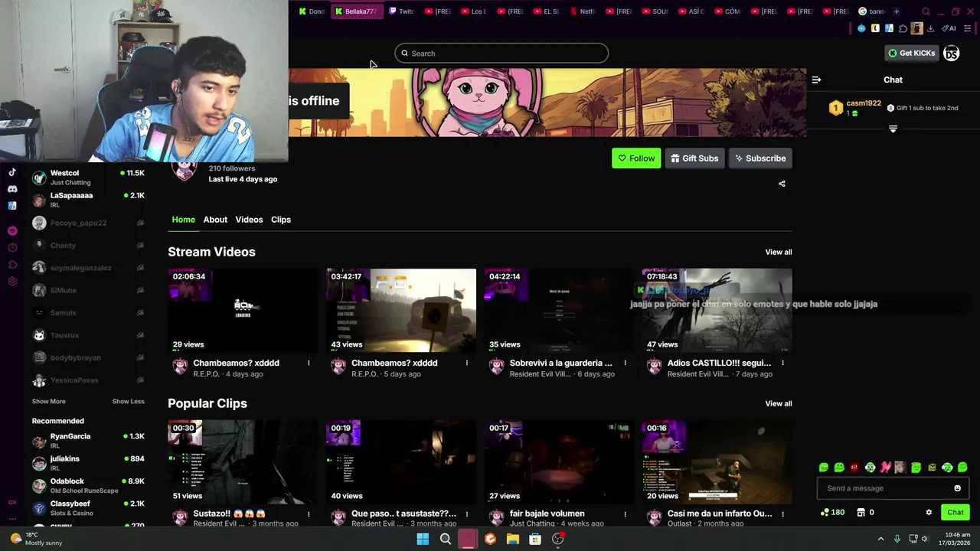This screenshot has width=980, height=551.
Task: Open options menu for first Chambeamos video
Action: pos(309,363)
